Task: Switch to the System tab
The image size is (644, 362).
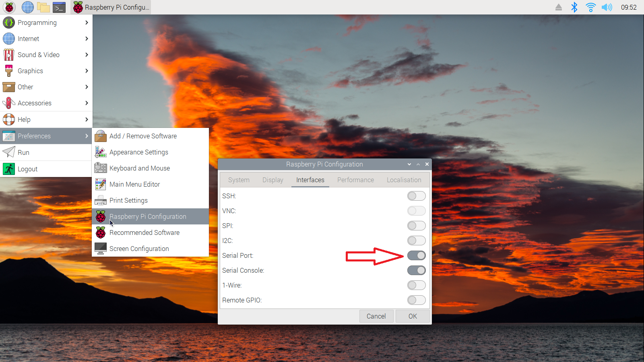Action: (239, 180)
